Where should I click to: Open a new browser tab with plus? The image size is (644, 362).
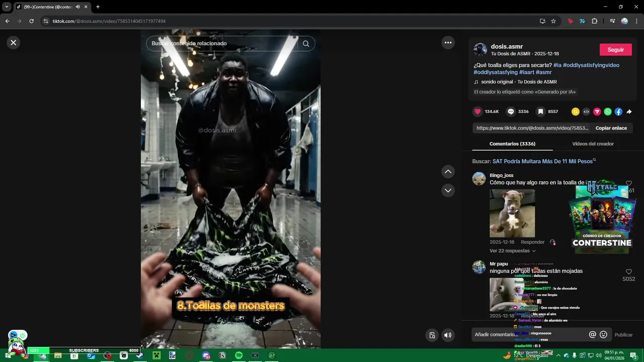[98, 7]
